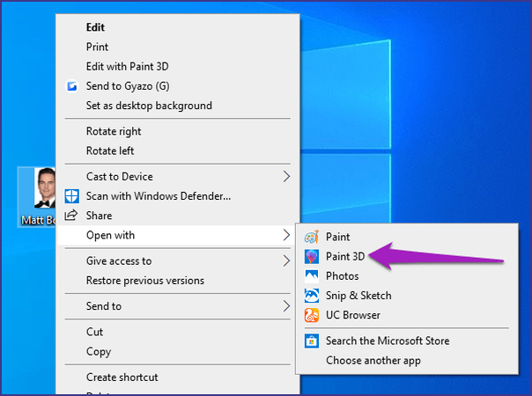Open with Paint 3D
This screenshot has height=396, width=532.
[x=407, y=256]
